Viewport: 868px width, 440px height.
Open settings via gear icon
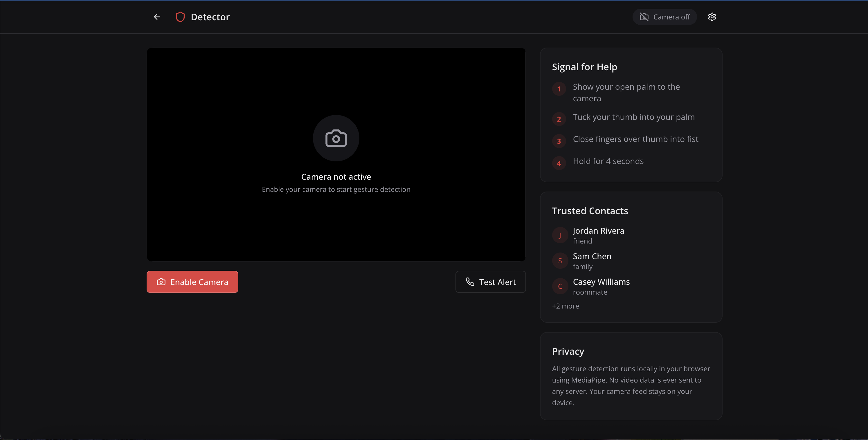(712, 17)
